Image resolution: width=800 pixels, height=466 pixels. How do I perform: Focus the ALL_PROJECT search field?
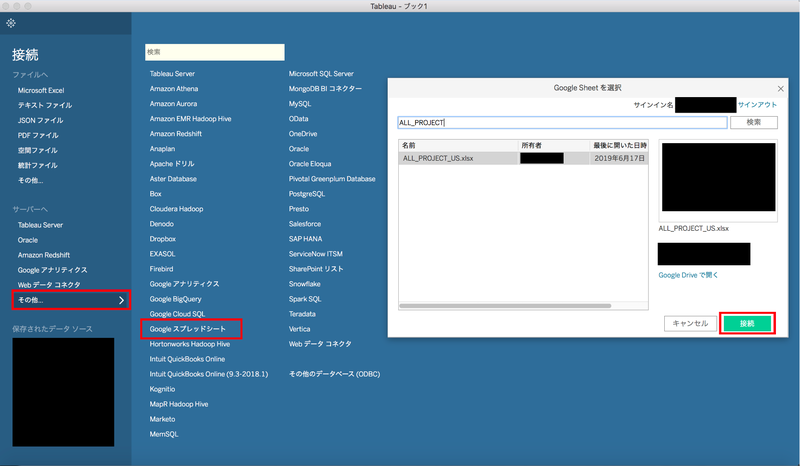562,122
